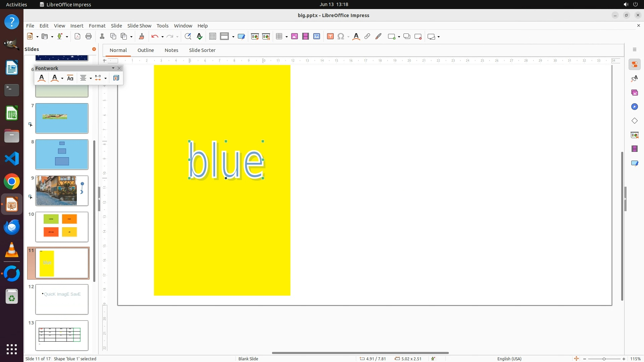
Task: Click the Insert Chart icon
Action: tap(317, 37)
